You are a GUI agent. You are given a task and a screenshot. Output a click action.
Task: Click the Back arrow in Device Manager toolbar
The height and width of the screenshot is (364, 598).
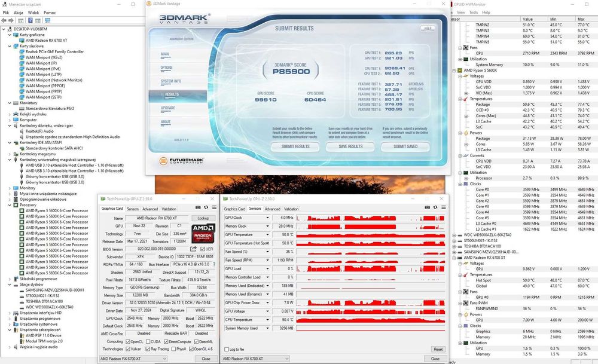click(4, 20)
